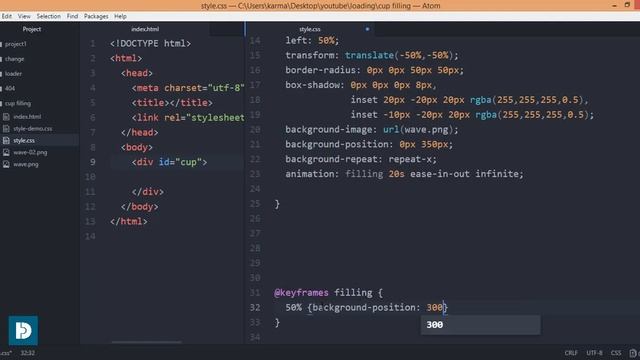Switch to the style.css tab
The width and height of the screenshot is (640, 360).
pos(310,29)
